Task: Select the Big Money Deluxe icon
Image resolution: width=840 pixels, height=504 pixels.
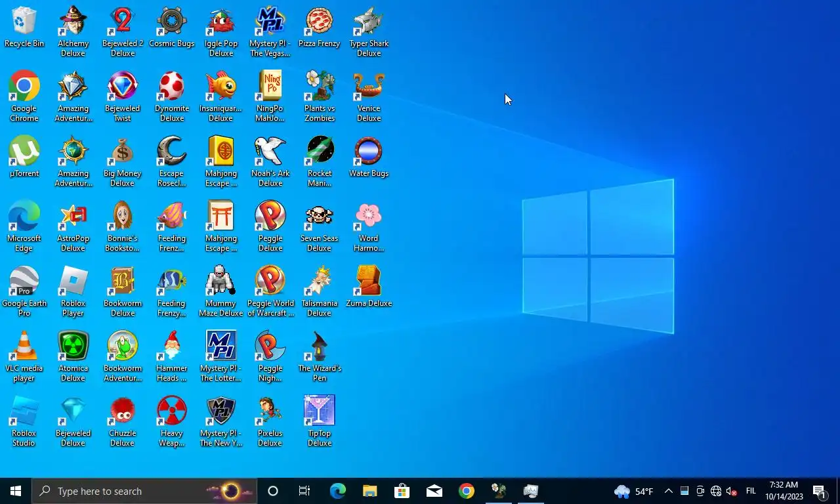Action: [123, 161]
